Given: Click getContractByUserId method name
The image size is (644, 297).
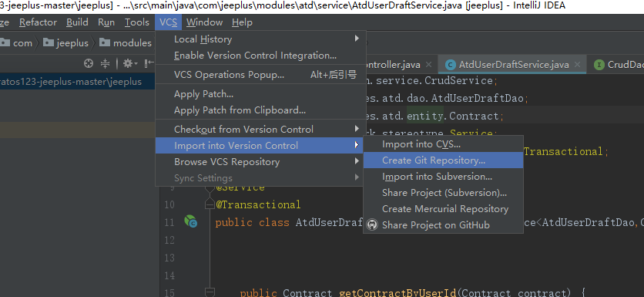Looking at the screenshot, I should click(x=397, y=293).
